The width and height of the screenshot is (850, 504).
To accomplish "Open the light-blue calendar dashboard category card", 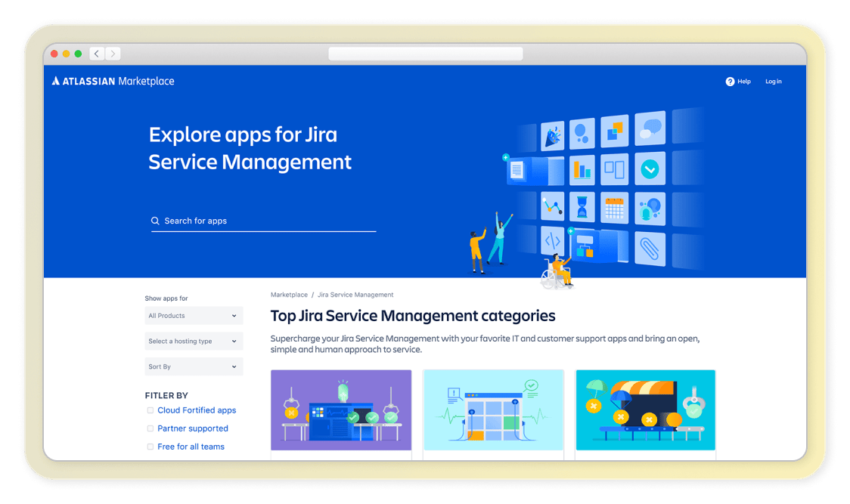I will pos(493,410).
